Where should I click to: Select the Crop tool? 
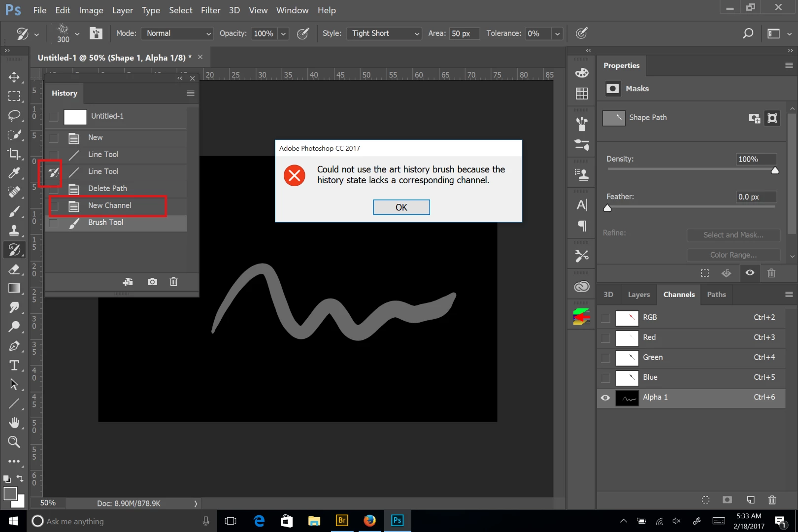click(14, 154)
